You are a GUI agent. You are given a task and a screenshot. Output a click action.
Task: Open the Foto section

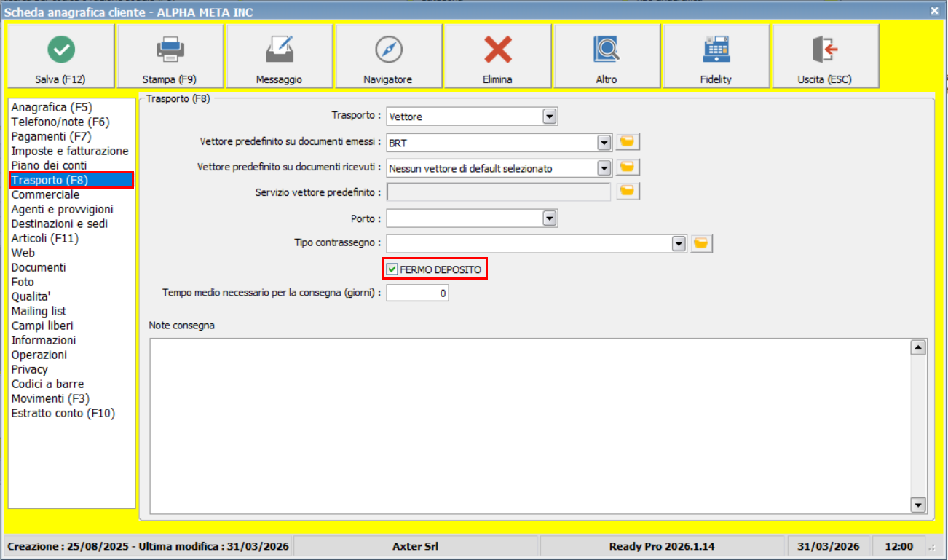[x=71, y=282]
